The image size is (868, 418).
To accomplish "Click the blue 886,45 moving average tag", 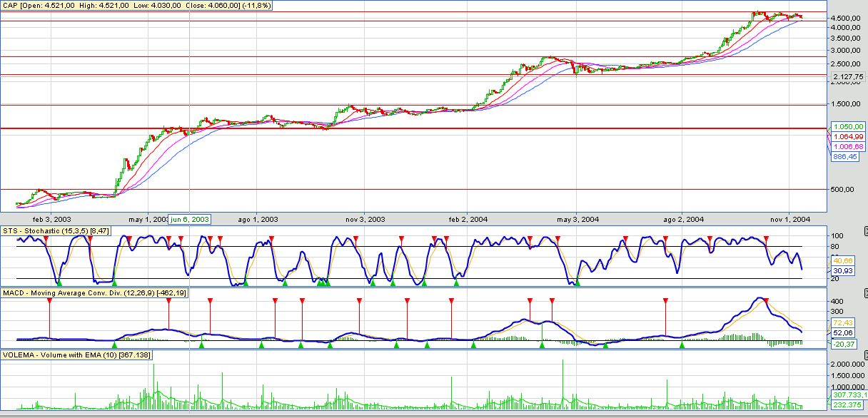I will click(844, 156).
